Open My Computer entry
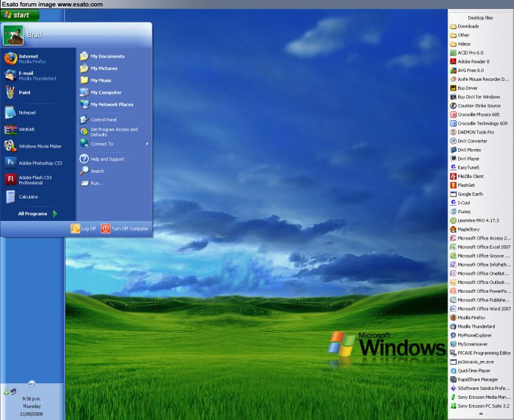Screen dimensions: 514x420 click(101, 92)
